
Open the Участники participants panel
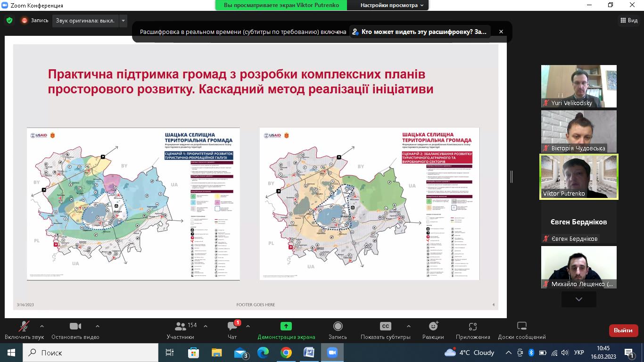point(181,330)
